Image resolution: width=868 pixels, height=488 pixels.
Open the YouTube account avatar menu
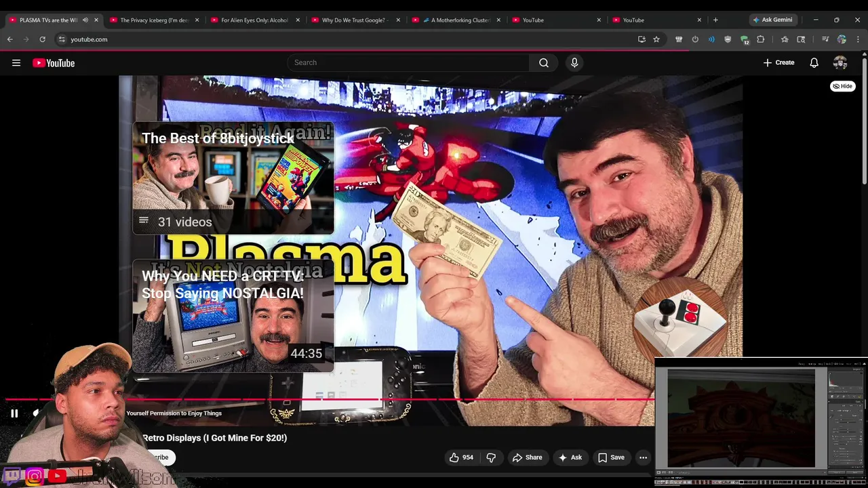840,63
